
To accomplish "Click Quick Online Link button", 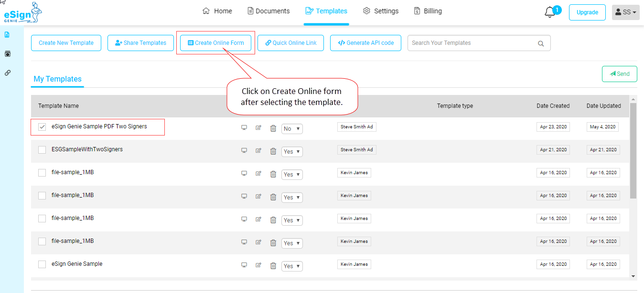I will tap(291, 43).
